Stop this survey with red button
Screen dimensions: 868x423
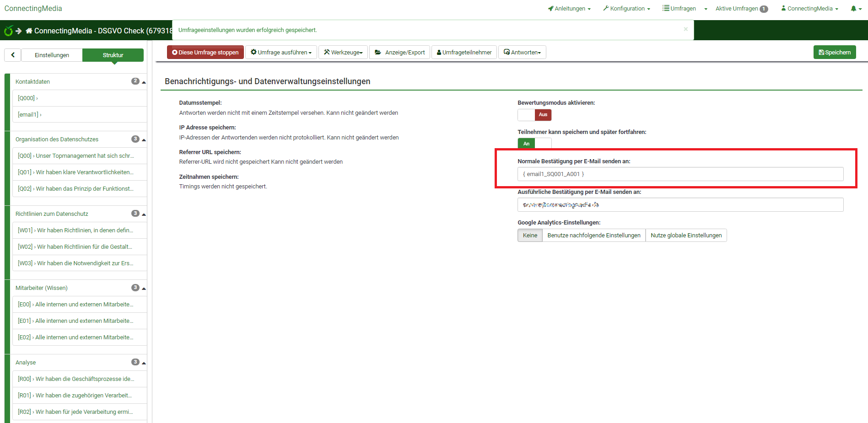[x=205, y=53]
